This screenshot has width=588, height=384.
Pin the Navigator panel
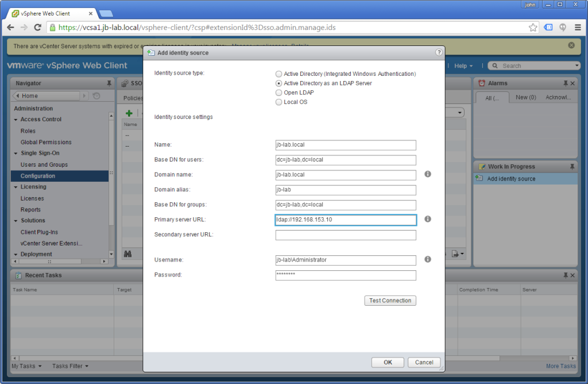coord(109,83)
